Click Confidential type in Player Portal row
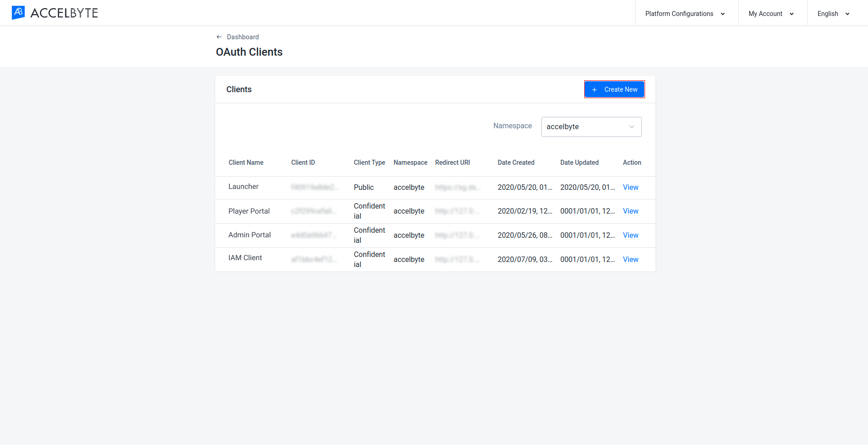The width and height of the screenshot is (868, 445). coord(369,211)
